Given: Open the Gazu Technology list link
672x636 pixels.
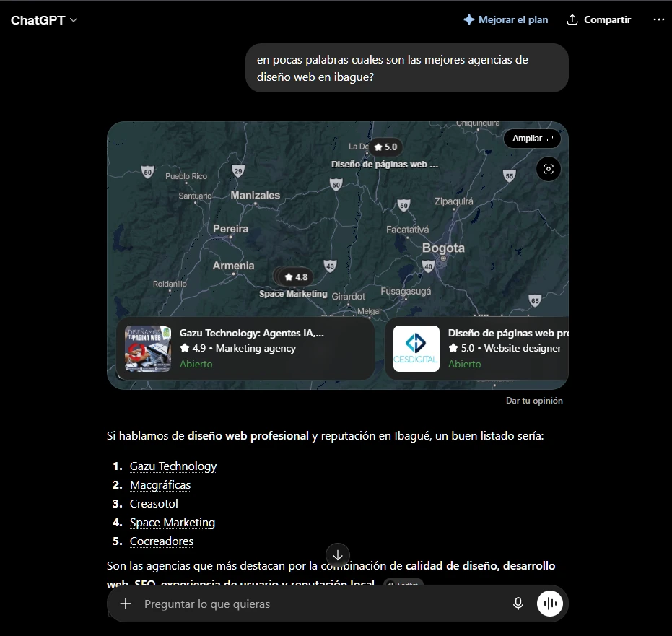Looking at the screenshot, I should (x=173, y=466).
